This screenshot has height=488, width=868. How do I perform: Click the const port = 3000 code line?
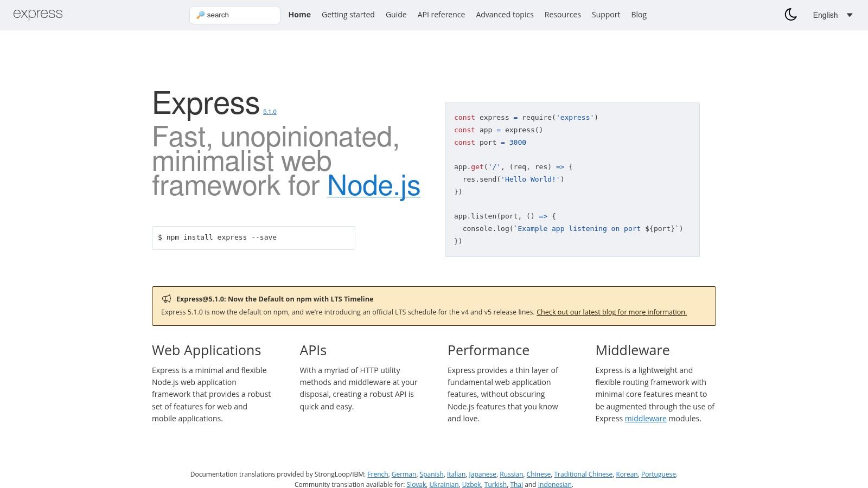point(490,142)
